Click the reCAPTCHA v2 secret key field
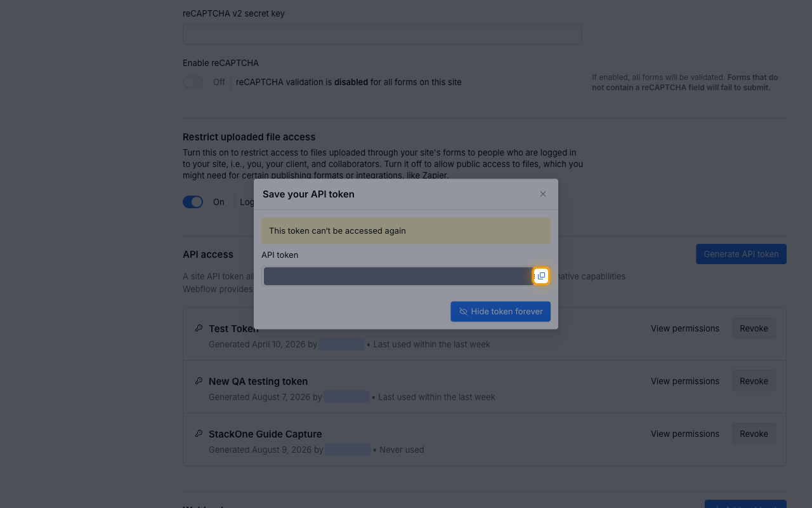This screenshot has height=508, width=812. (x=382, y=34)
